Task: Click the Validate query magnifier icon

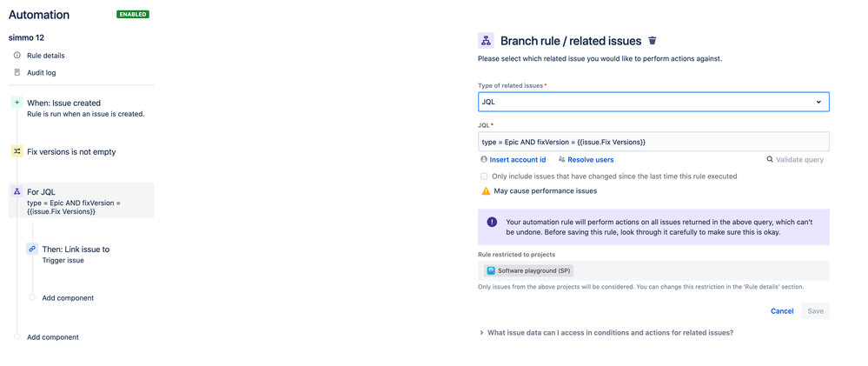Action: (770, 159)
